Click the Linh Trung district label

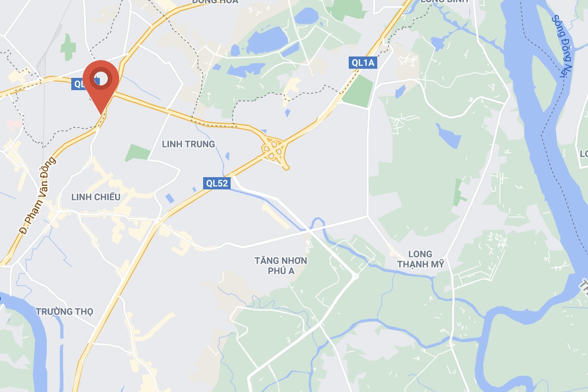click(x=188, y=144)
